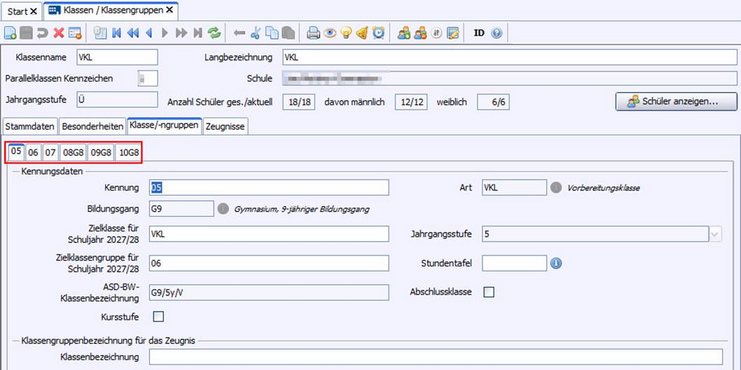Click the Bildungsgang field showing G9
Screen dimensions: 741x370
(x=181, y=208)
